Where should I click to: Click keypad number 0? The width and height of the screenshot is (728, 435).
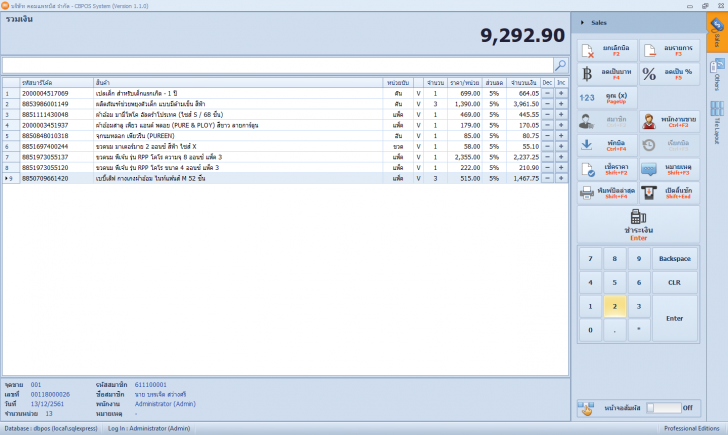click(x=590, y=330)
